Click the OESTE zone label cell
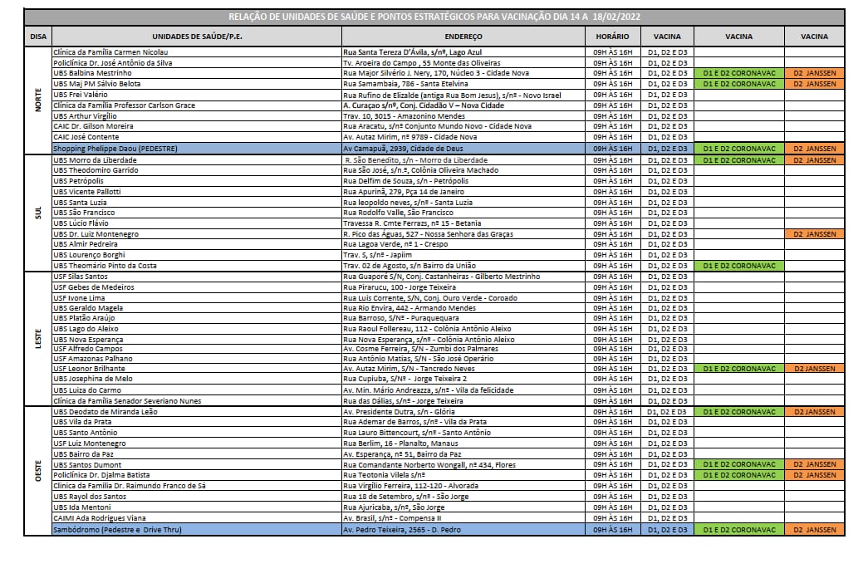The width and height of the screenshot is (868, 588). (x=38, y=471)
